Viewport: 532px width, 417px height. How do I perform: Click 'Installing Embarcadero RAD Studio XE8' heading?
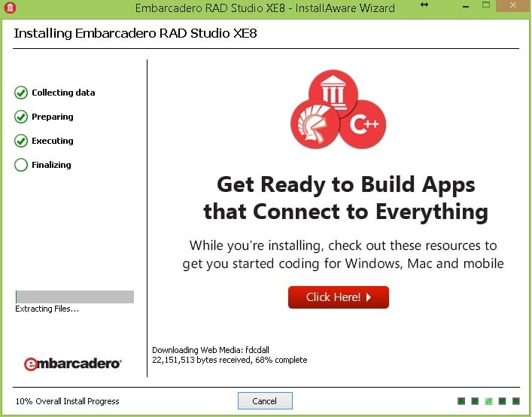tap(135, 33)
